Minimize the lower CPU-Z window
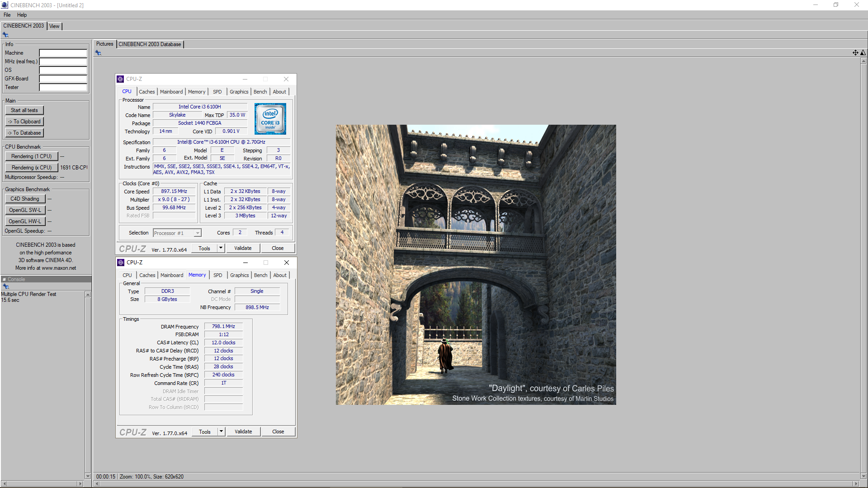 click(x=245, y=263)
